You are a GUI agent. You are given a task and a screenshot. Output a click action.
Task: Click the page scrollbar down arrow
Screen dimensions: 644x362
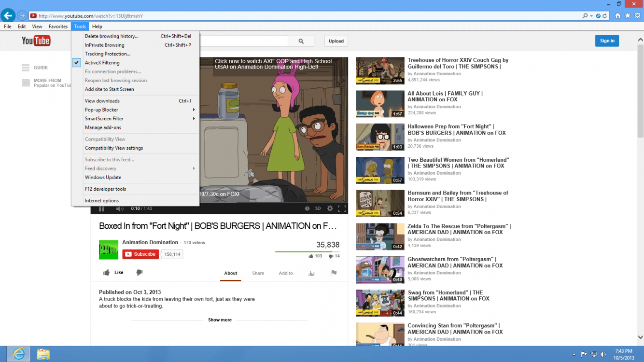pyautogui.click(x=640, y=338)
